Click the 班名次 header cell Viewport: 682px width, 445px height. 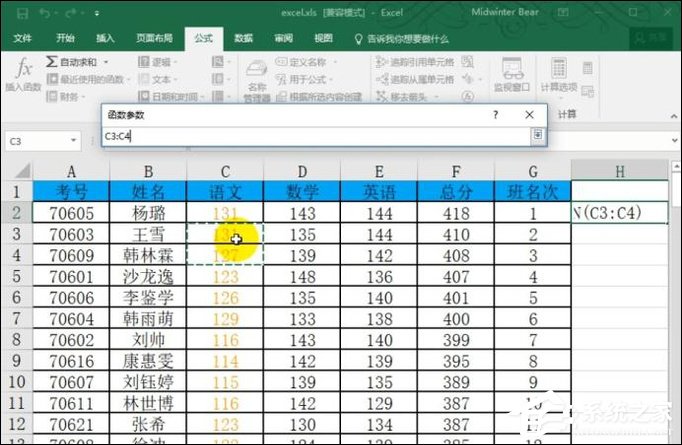(x=533, y=191)
